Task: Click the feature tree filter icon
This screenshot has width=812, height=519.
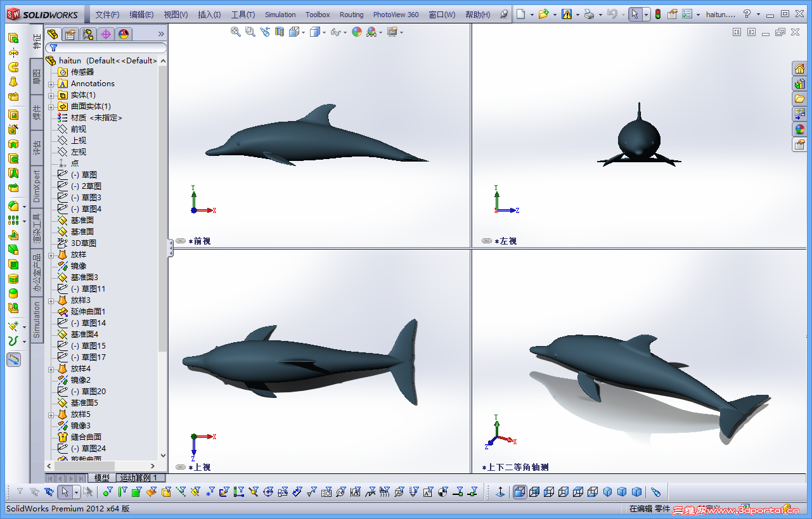Action: 53,48
